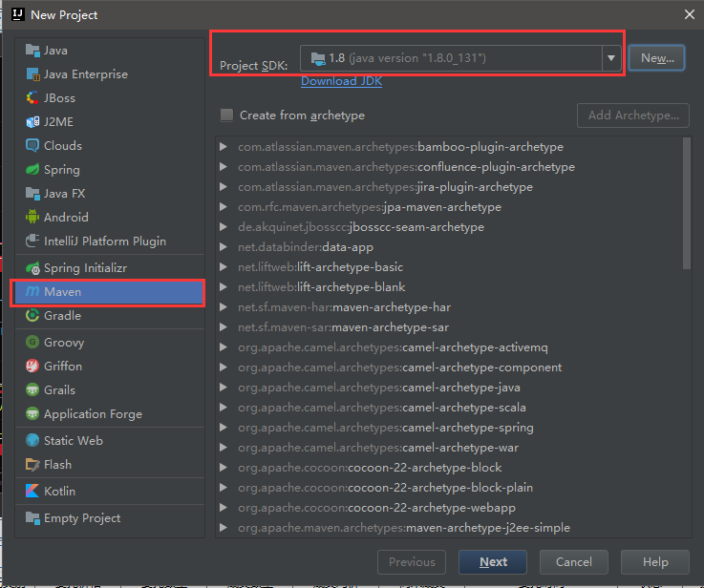Choose Java Enterprise project type
Image resolution: width=704 pixels, height=588 pixels.
pyautogui.click(x=85, y=74)
